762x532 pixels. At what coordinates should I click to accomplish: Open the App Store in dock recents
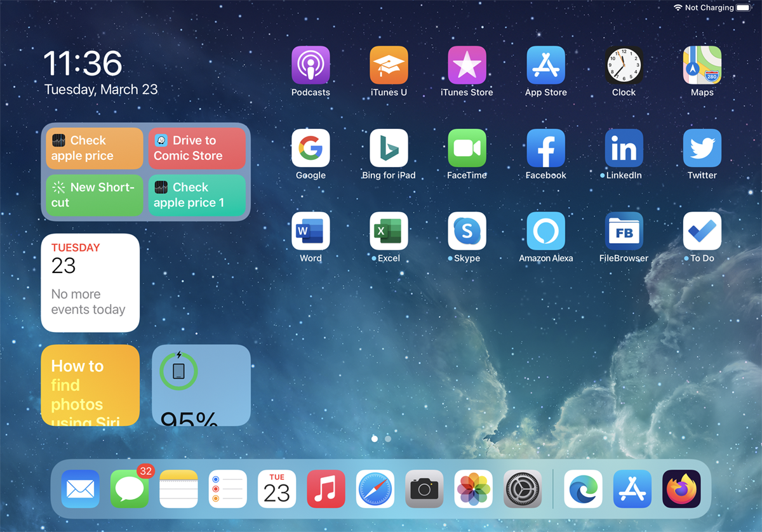632,489
